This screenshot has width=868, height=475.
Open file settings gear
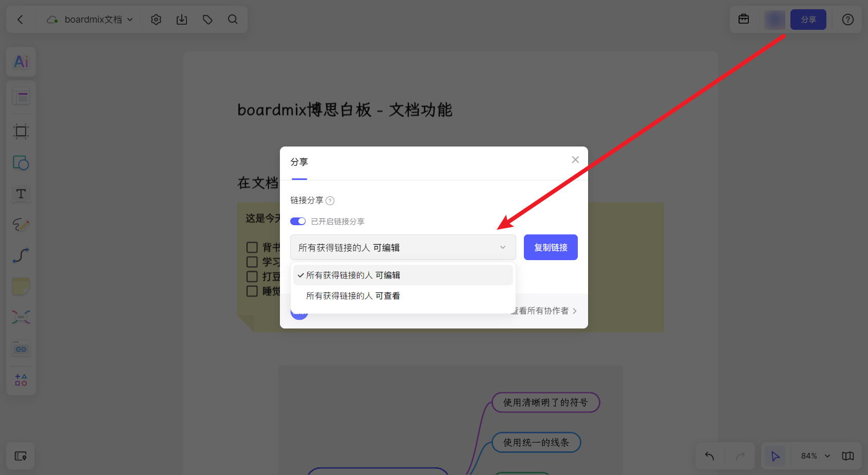coord(156,19)
